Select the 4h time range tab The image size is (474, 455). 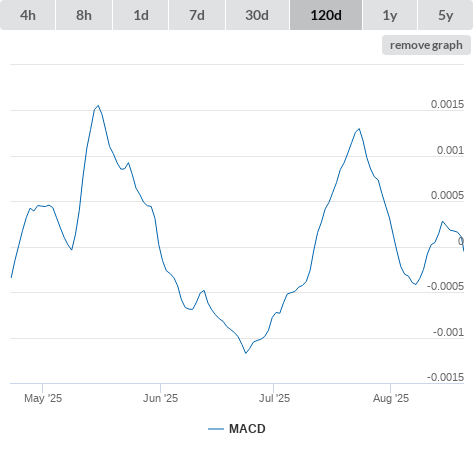(28, 15)
